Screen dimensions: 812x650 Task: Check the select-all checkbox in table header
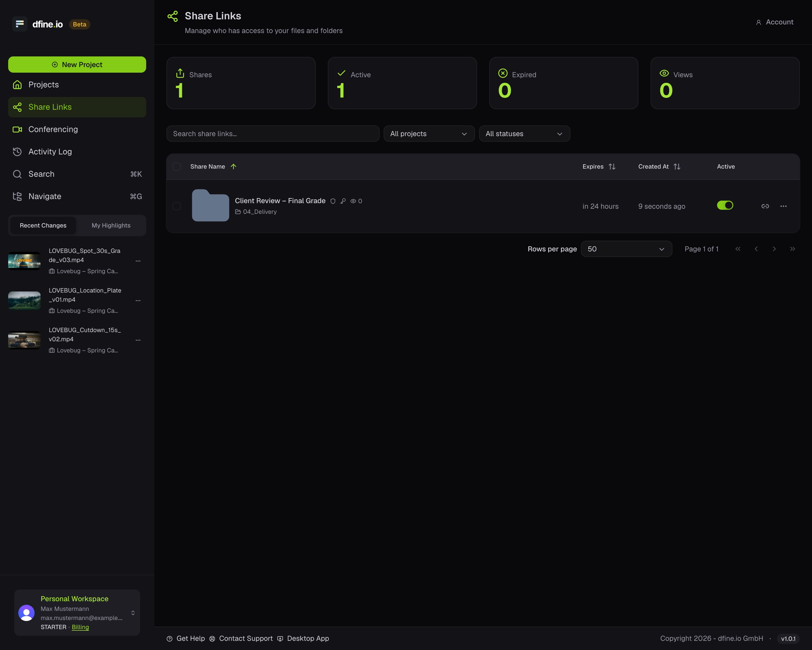pyautogui.click(x=177, y=167)
